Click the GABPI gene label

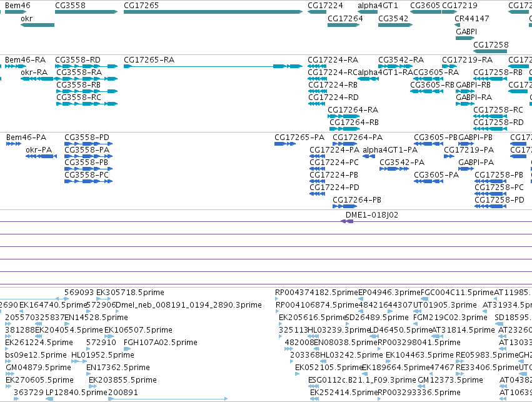point(466,31)
